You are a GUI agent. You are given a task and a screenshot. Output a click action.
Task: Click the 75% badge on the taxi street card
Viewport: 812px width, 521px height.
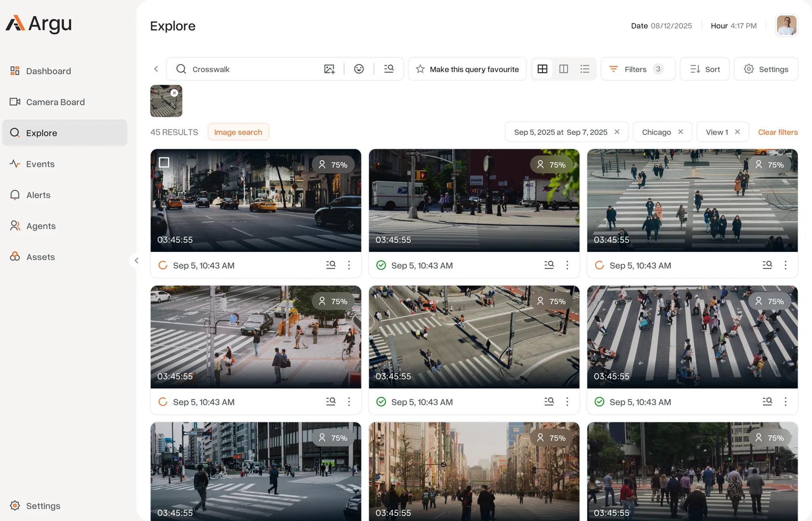333,165
